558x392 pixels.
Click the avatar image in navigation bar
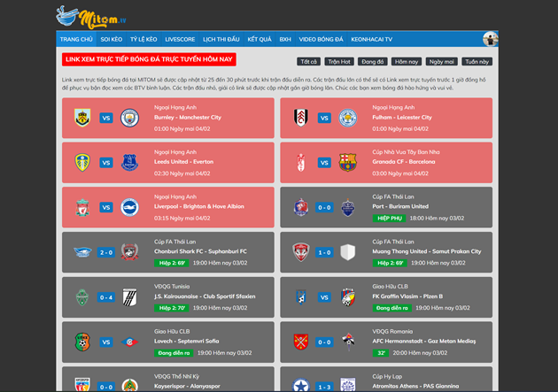490,39
